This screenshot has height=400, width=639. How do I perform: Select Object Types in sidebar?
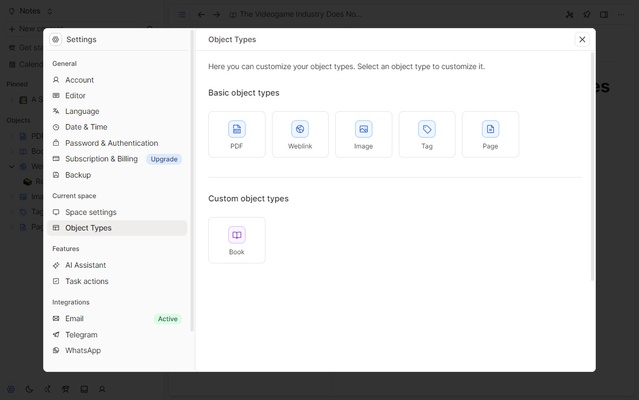117,228
